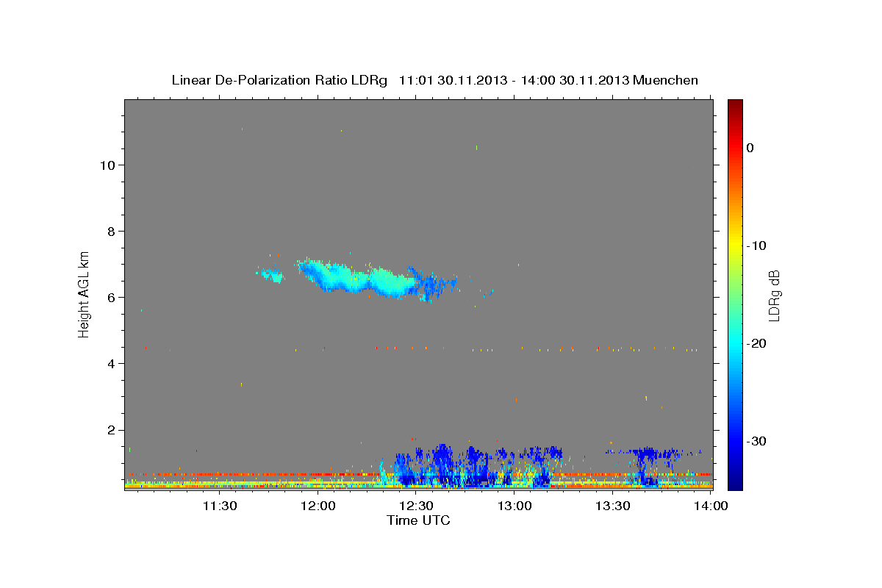
Task: Click the 13:30 time tick label
Action: click(613, 506)
